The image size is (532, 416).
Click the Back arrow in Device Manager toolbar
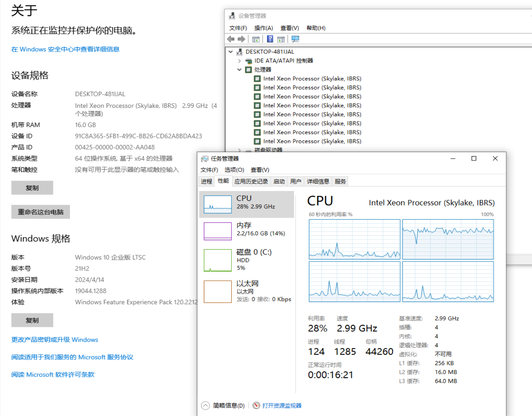pyautogui.click(x=231, y=39)
